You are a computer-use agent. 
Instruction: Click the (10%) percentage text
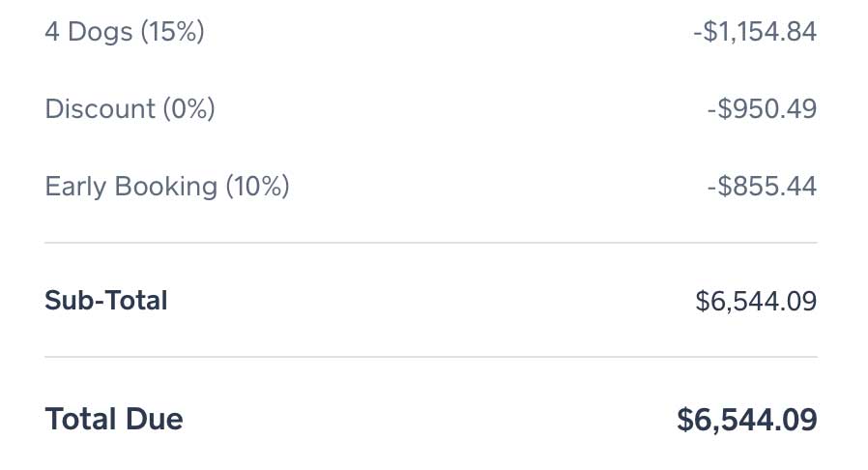tap(257, 186)
